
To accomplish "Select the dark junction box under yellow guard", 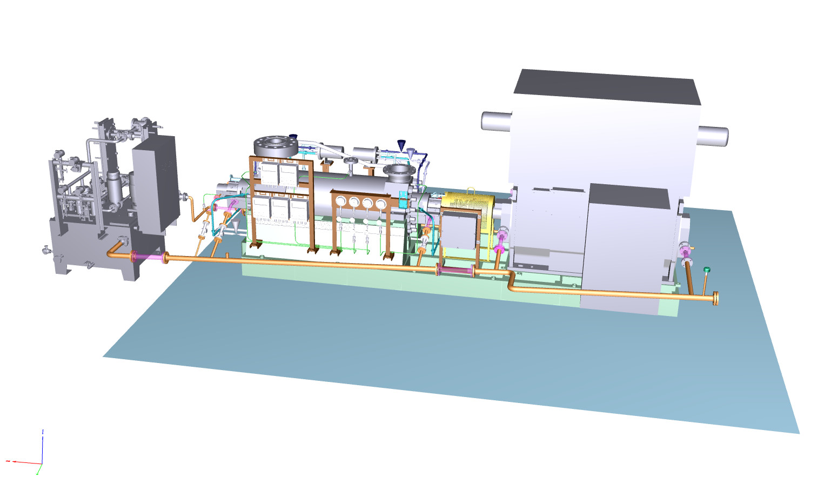I will coord(458,230).
